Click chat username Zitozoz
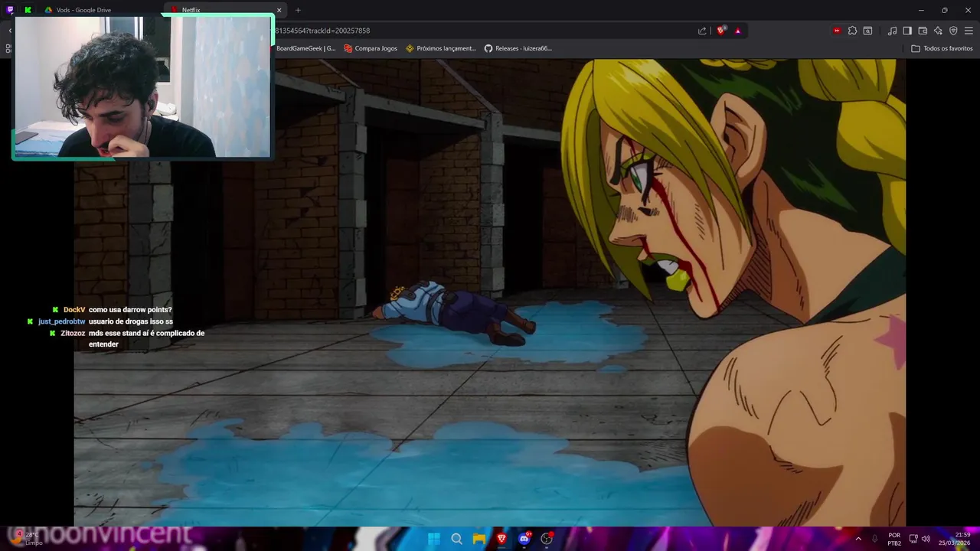 pyautogui.click(x=73, y=333)
